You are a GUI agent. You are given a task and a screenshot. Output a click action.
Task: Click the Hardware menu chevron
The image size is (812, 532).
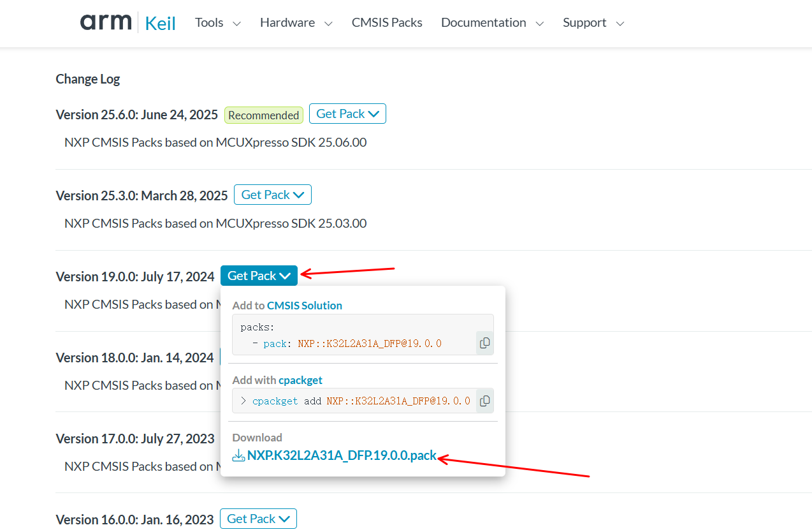pos(328,24)
